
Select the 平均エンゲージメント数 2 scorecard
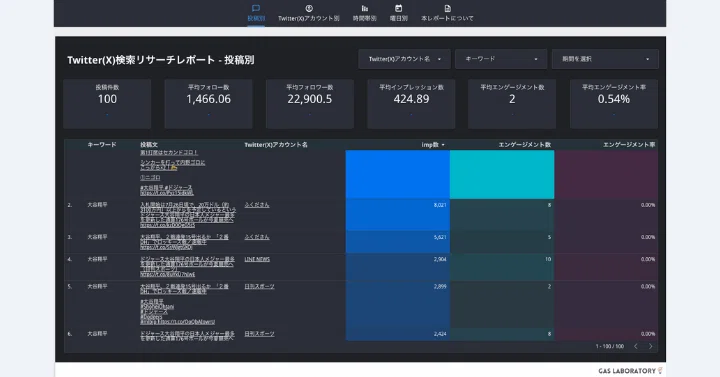(x=512, y=104)
